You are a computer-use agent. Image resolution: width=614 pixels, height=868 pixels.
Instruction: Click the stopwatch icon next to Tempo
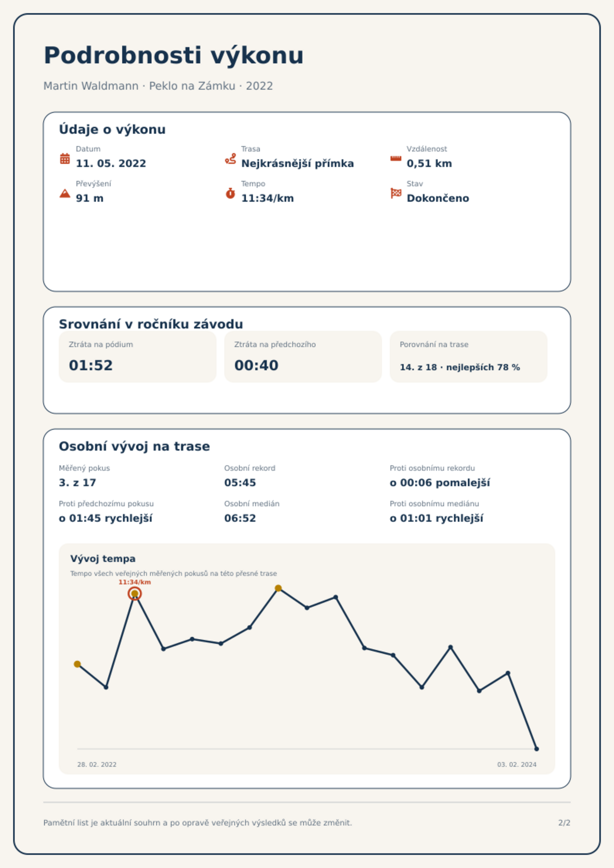click(230, 193)
